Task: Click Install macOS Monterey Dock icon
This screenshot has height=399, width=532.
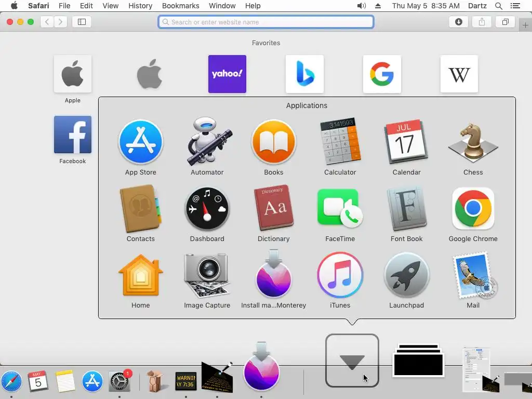Action: click(x=261, y=367)
